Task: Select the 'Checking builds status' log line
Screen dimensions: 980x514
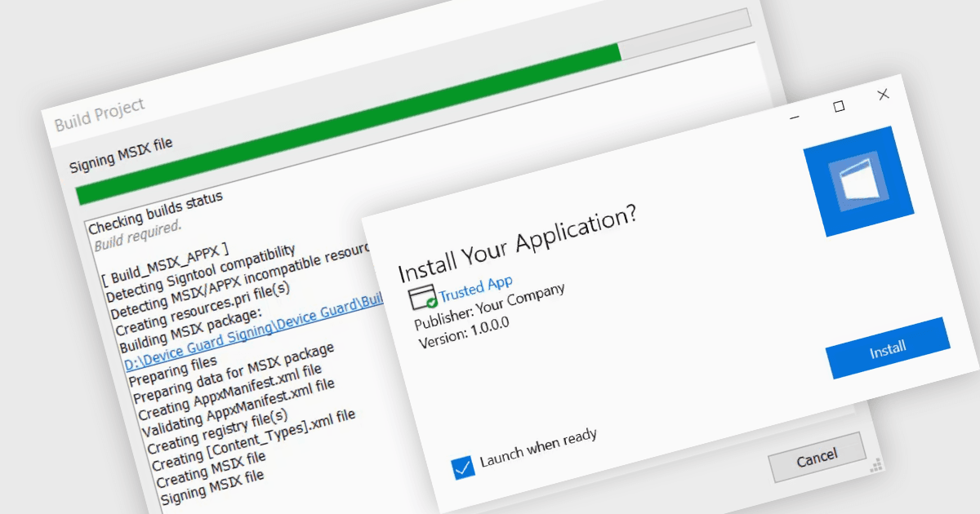Action: 156,212
